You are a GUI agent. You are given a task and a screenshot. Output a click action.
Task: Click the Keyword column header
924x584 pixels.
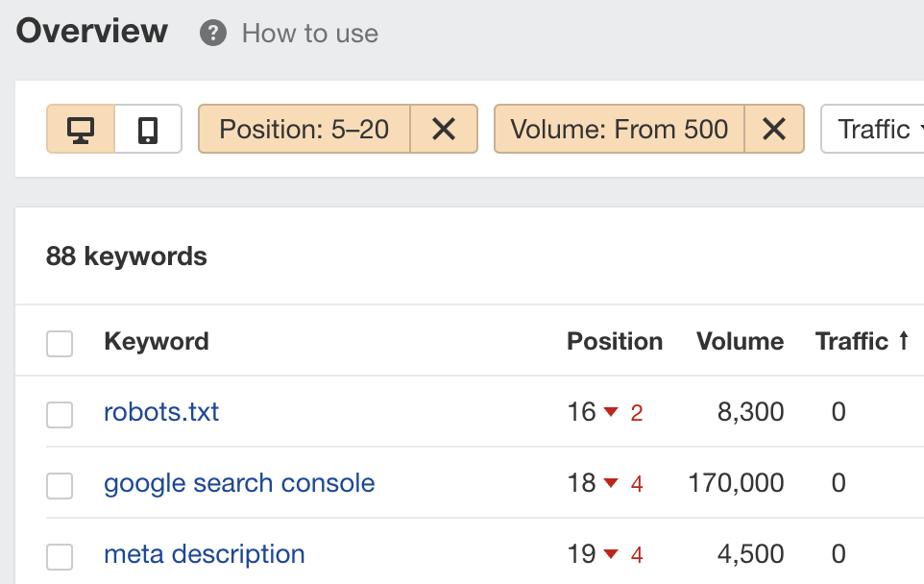(x=157, y=341)
